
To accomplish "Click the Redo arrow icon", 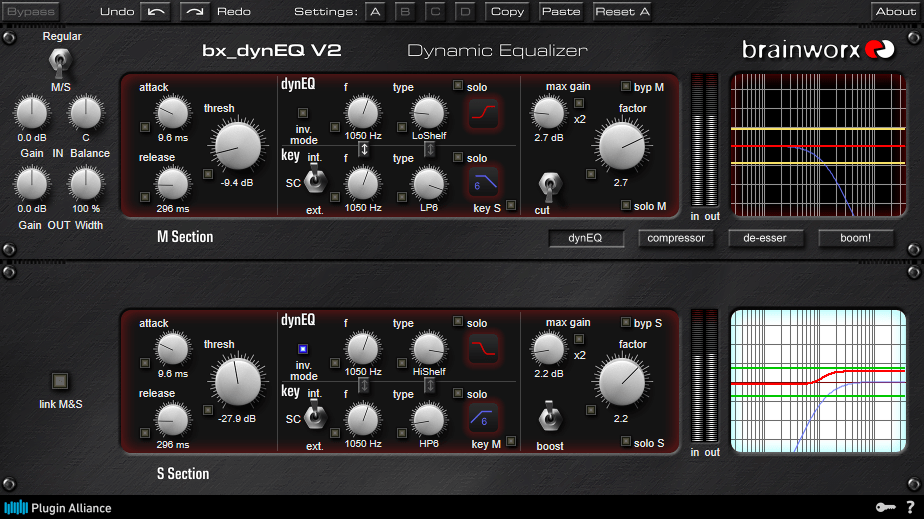I will (196, 12).
